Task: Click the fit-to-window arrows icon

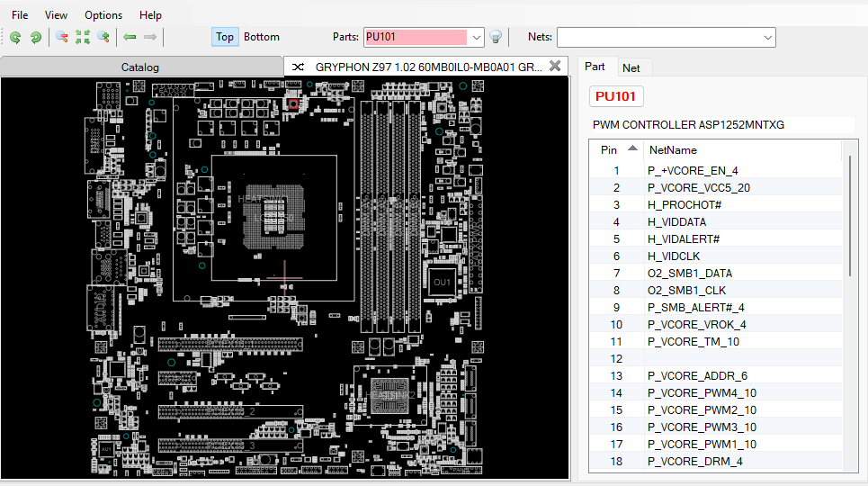Action: tap(83, 37)
